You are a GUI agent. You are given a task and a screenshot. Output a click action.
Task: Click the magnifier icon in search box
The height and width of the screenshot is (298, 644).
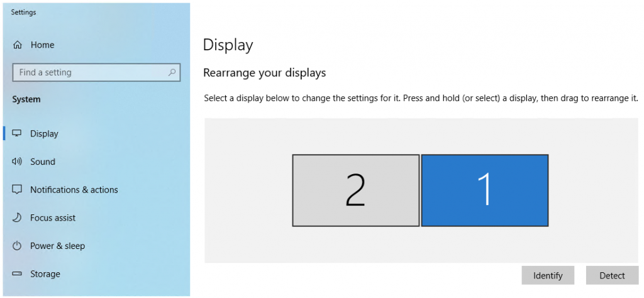click(x=172, y=72)
